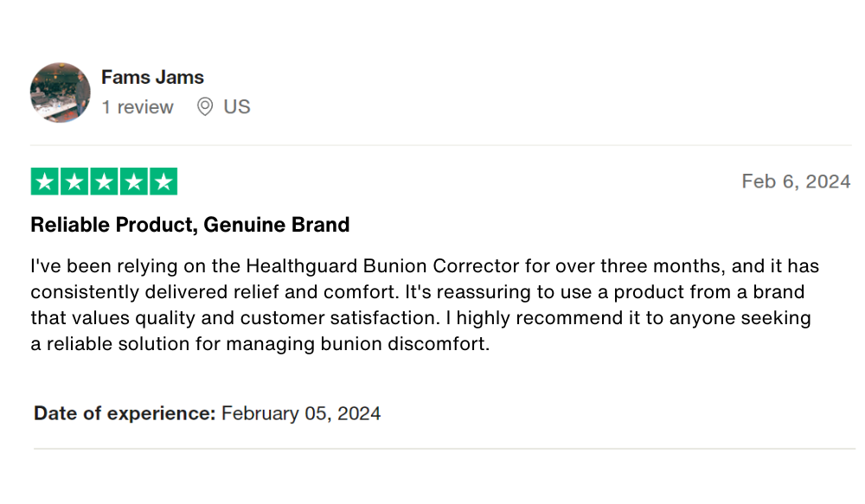Click the "Date of experience:" label

coord(125,413)
